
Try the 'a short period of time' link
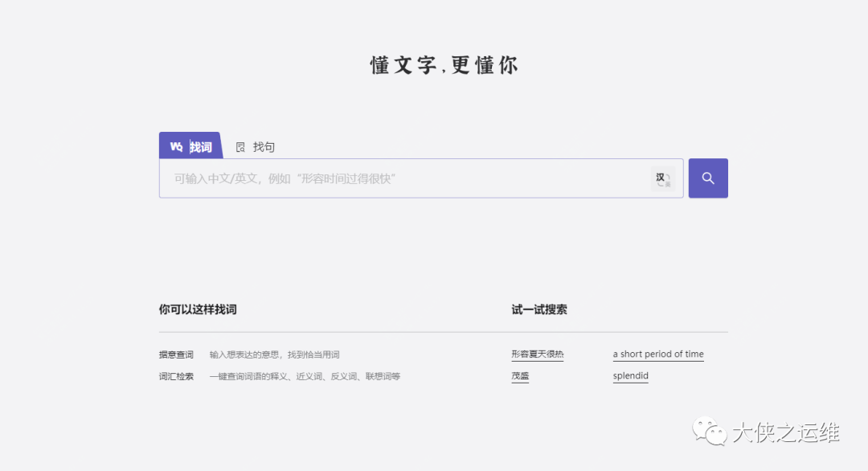[x=658, y=354]
